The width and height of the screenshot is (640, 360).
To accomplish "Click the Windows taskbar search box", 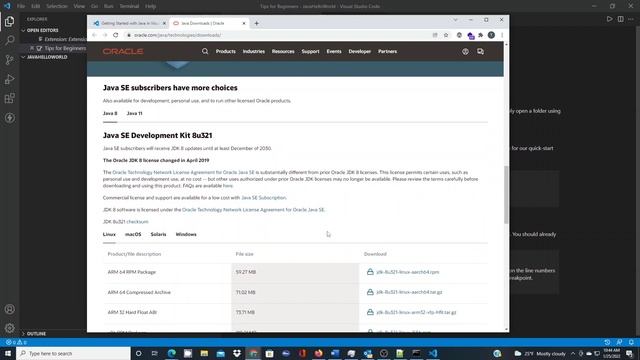I will 73,353.
